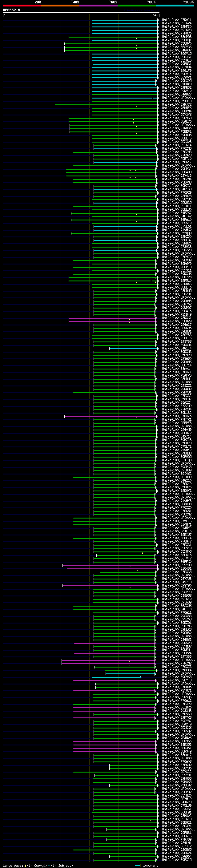
Task: Click the UniRef100_Q8H7P0 hit name
Action: click(x=177, y=278)
